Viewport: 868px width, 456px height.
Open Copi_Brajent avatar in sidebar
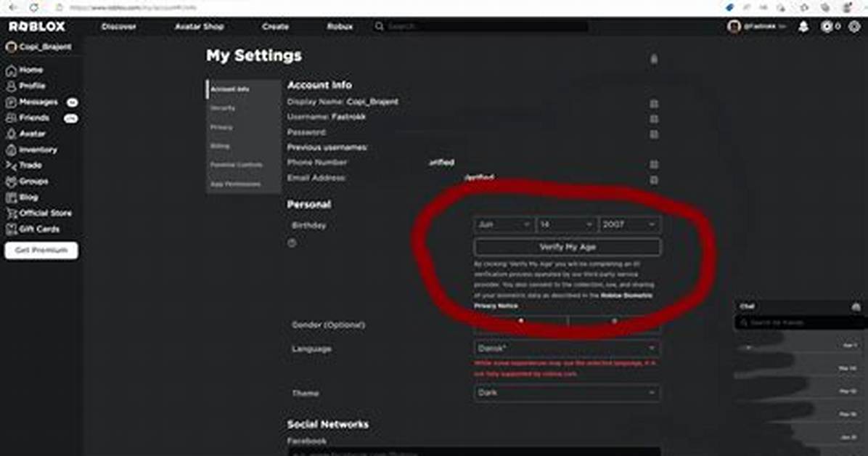tap(10, 47)
